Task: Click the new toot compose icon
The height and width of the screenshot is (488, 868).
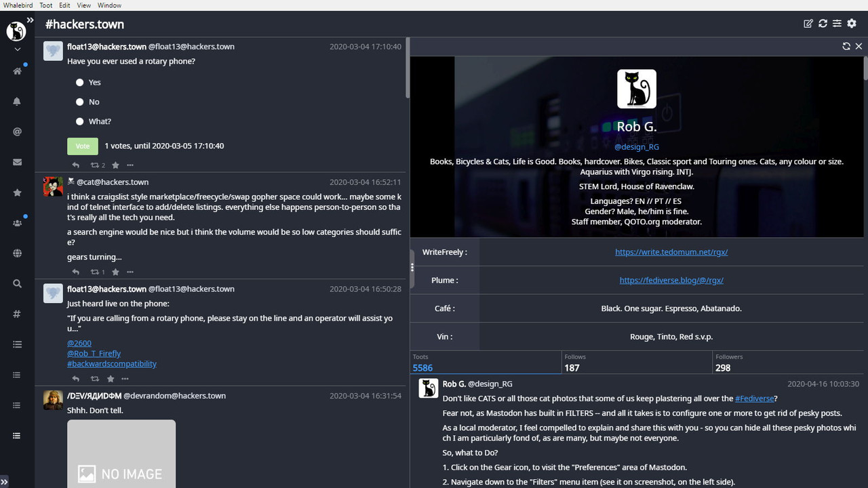Action: pos(808,24)
